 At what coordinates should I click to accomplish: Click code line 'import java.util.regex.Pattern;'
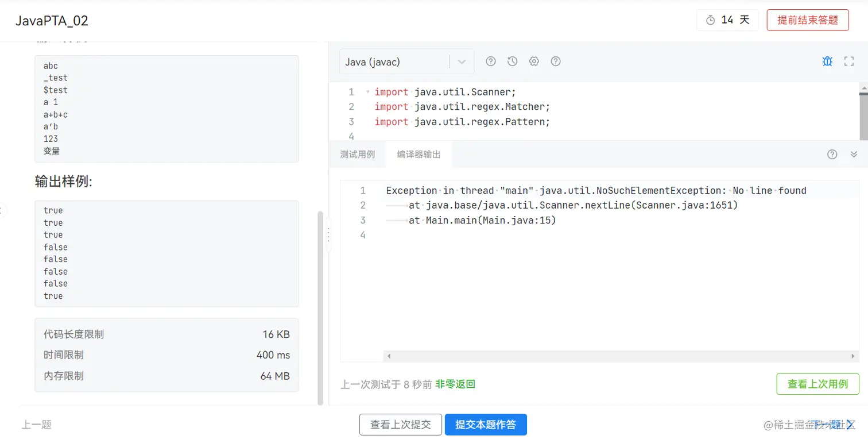[462, 122]
